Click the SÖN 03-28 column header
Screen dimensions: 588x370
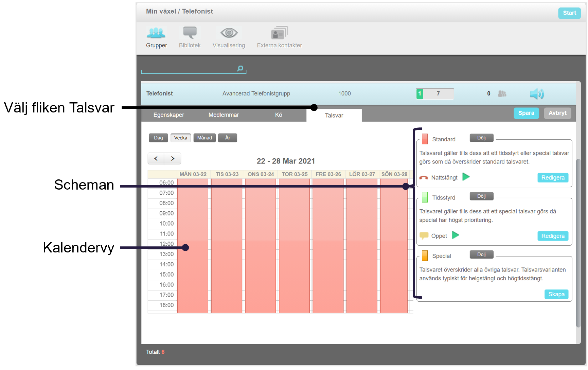click(394, 174)
